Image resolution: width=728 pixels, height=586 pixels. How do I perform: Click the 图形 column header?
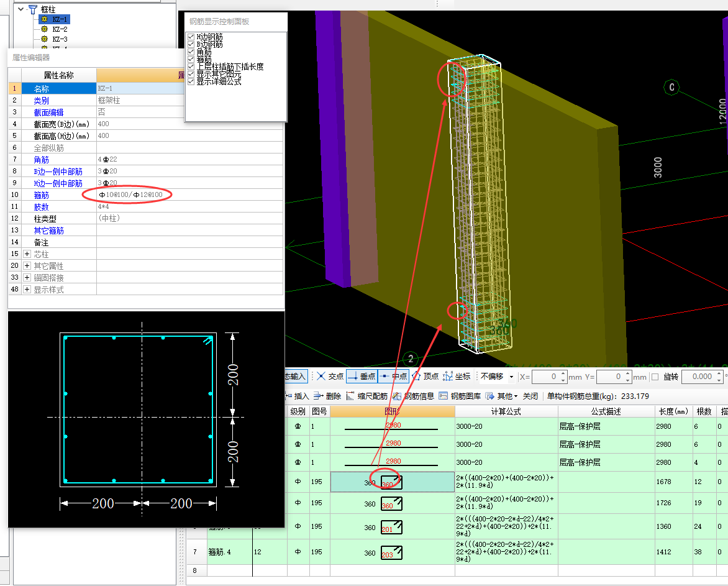pyautogui.click(x=393, y=411)
